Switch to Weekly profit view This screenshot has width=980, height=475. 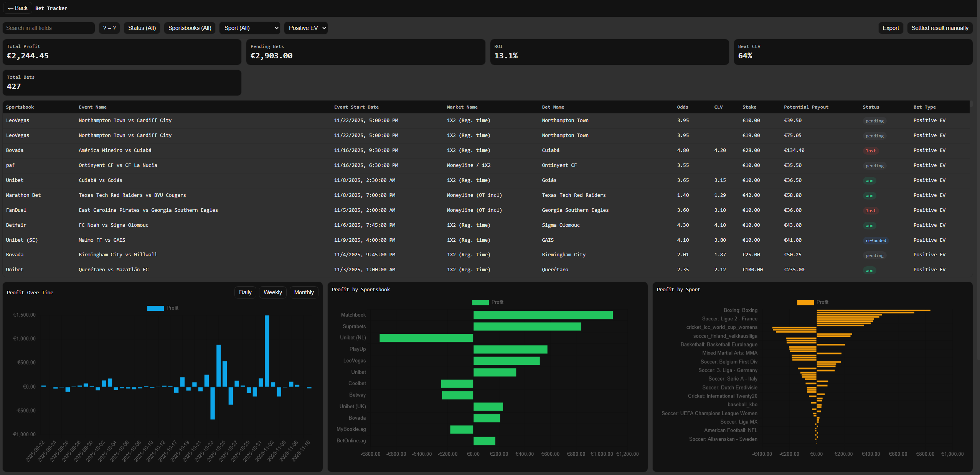(272, 292)
